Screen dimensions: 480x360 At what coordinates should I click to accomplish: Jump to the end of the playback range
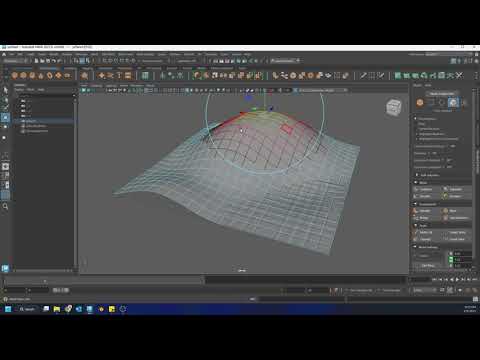pyautogui.click(x=474, y=279)
